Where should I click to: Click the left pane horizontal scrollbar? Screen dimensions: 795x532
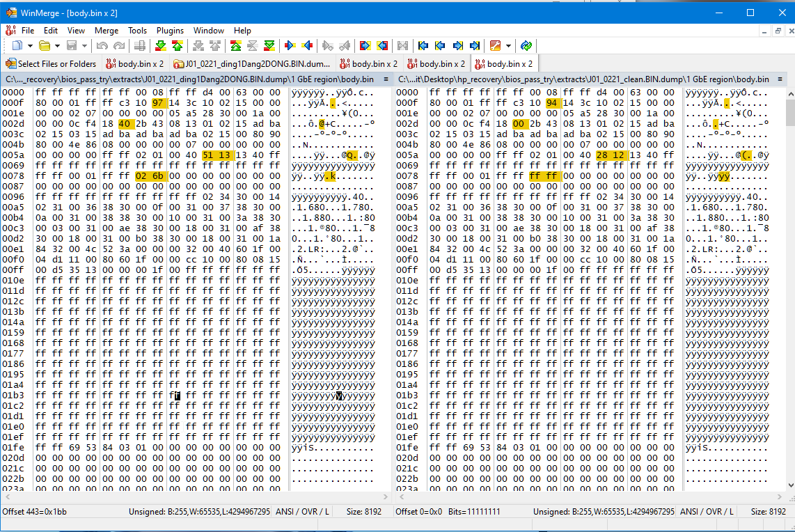tap(196, 497)
